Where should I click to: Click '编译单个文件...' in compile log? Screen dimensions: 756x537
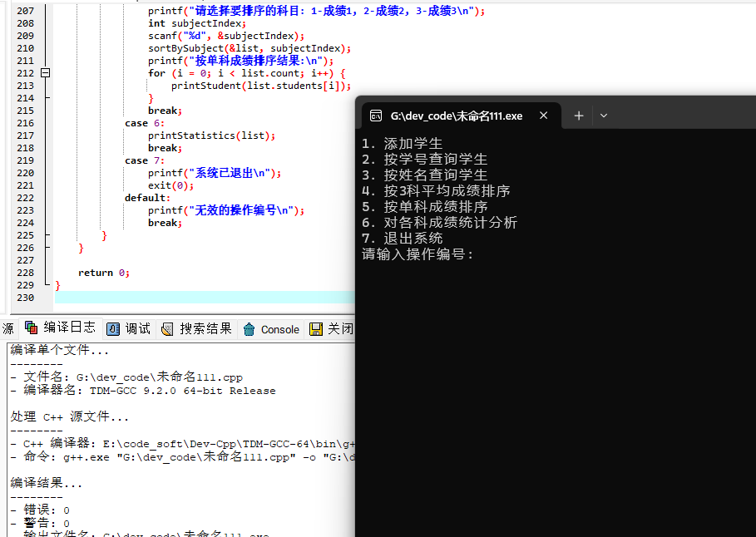pos(60,350)
